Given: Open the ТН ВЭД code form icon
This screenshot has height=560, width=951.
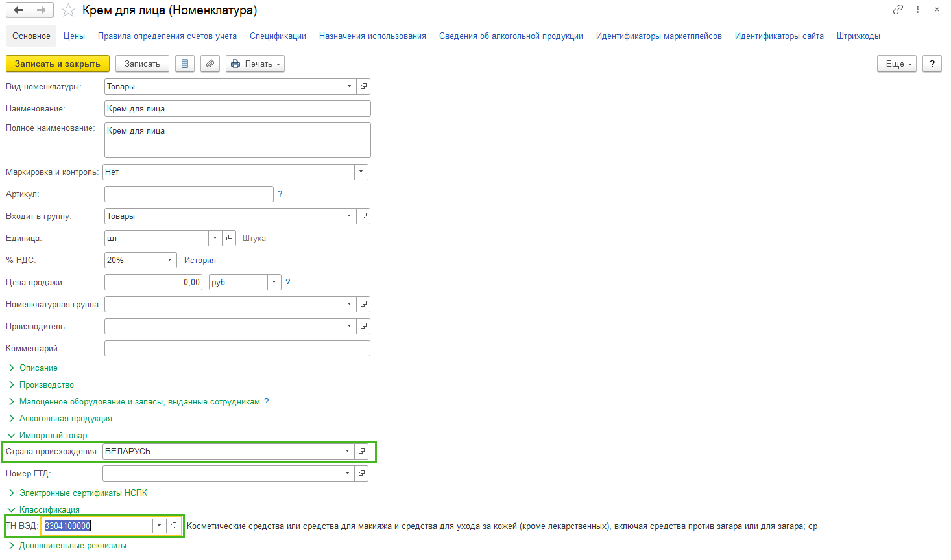Looking at the screenshot, I should [173, 526].
